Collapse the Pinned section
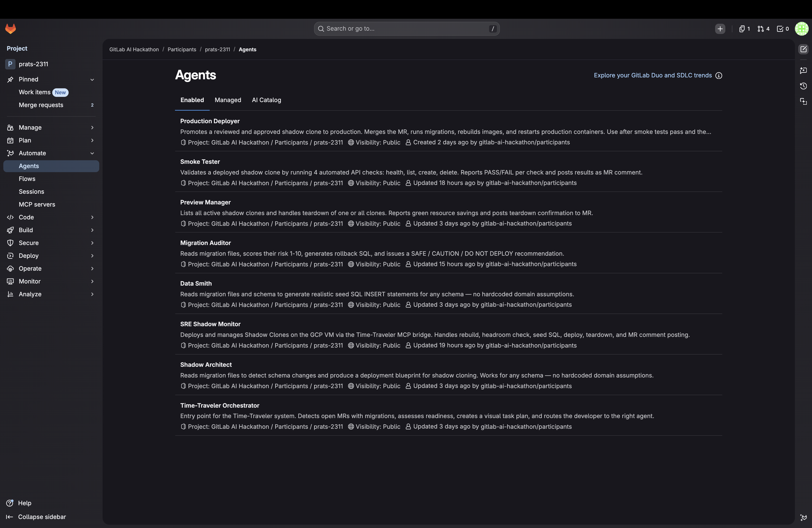This screenshot has height=528, width=812. pyautogui.click(x=92, y=80)
